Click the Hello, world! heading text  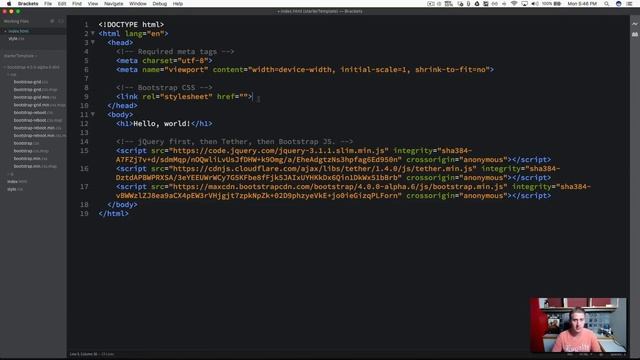162,124
